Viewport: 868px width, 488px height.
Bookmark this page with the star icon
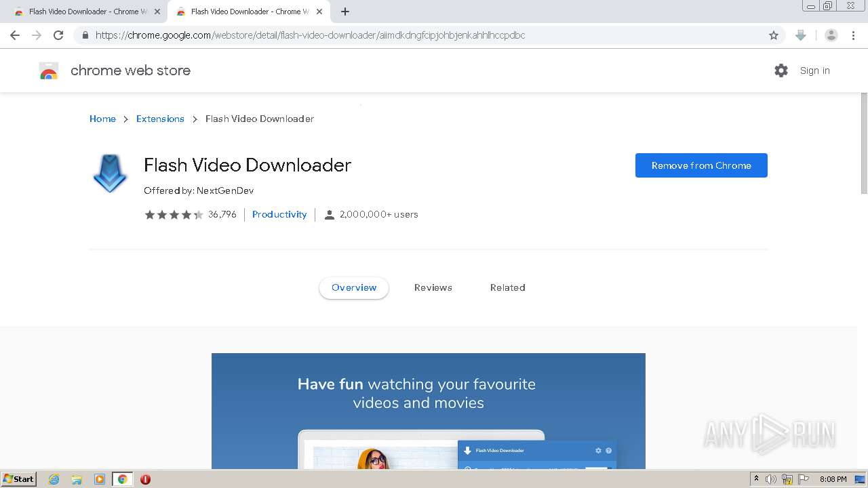tap(773, 35)
